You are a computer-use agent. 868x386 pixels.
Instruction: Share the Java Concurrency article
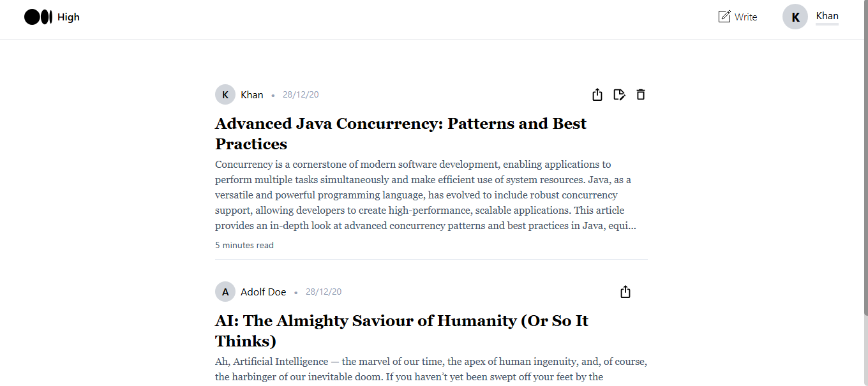point(597,94)
